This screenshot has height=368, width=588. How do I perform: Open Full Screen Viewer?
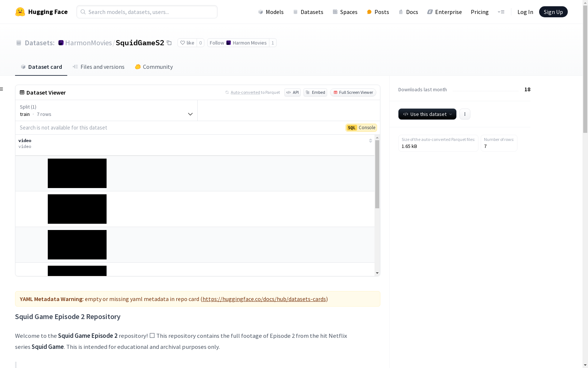(353, 92)
